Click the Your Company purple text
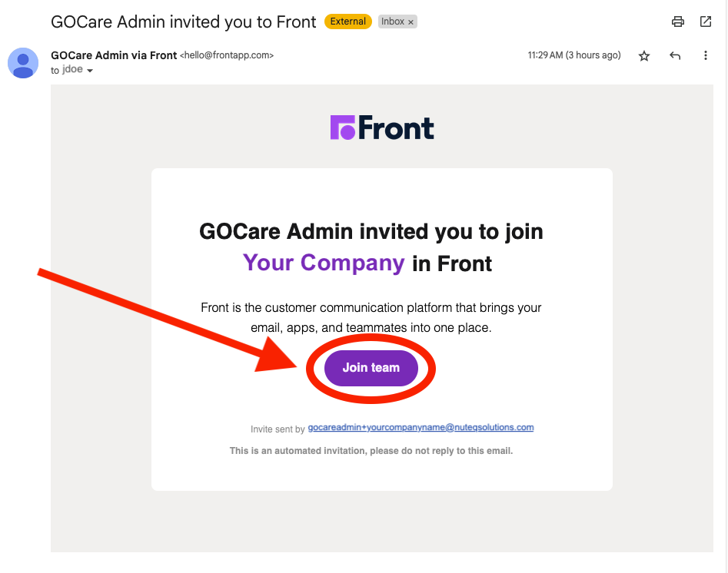 324,263
